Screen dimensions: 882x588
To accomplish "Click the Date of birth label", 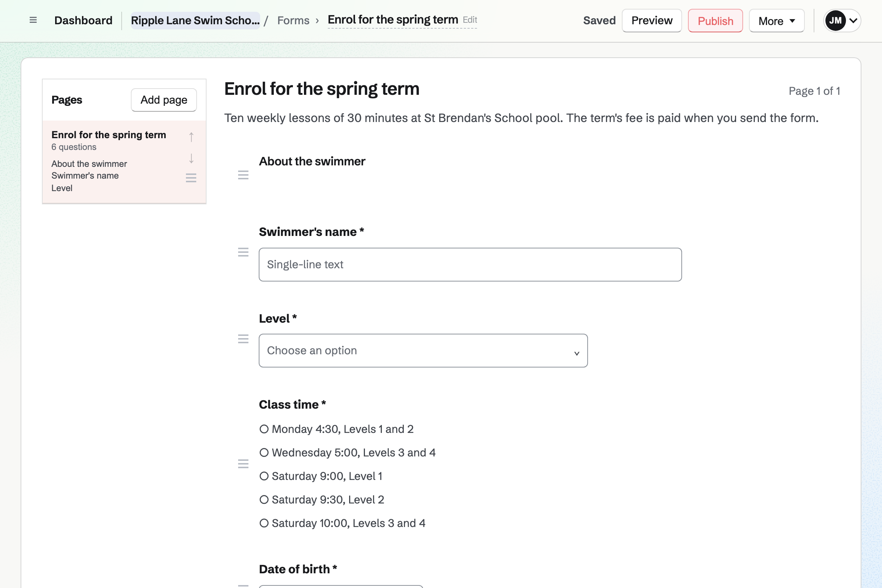I will click(x=298, y=569).
